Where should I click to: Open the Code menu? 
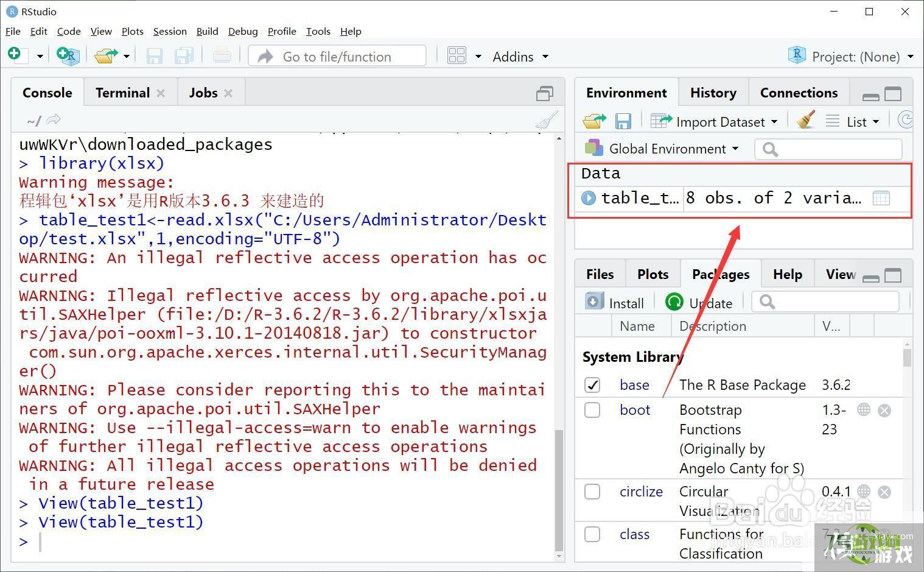[x=69, y=31]
